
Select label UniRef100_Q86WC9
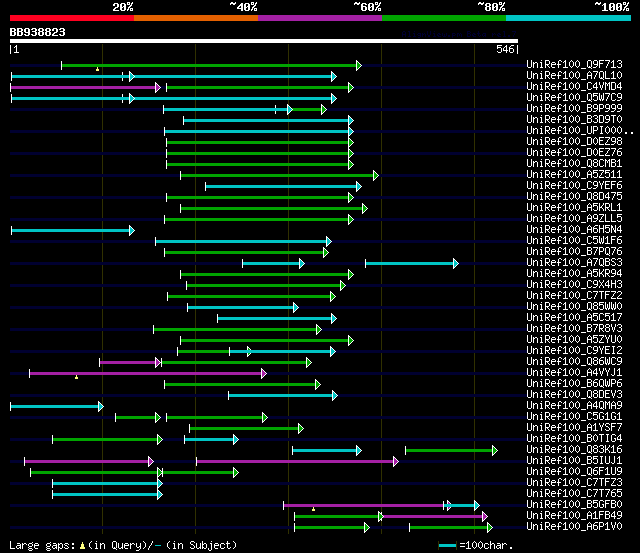(x=574, y=362)
